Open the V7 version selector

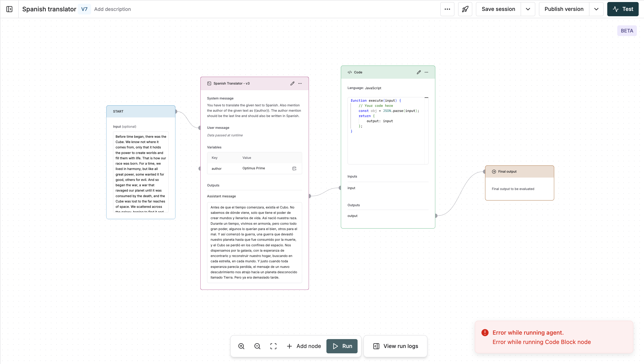pos(84,9)
